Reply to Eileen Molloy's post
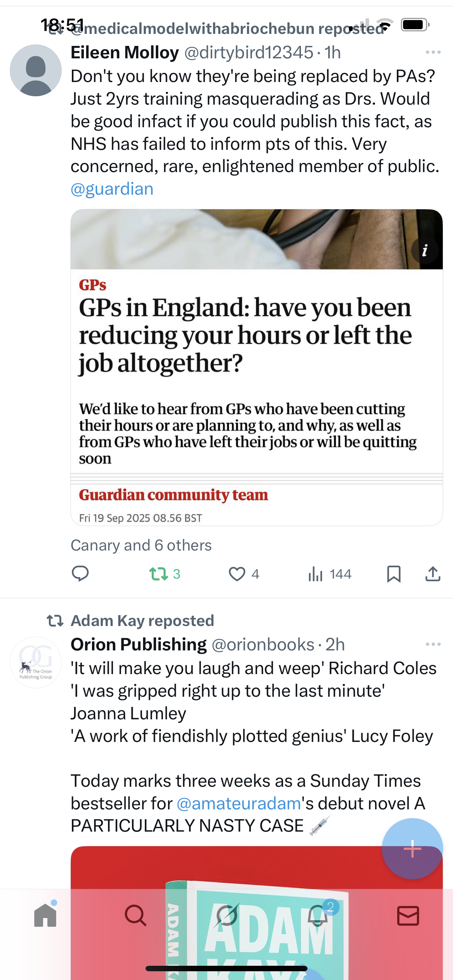 coord(80,574)
